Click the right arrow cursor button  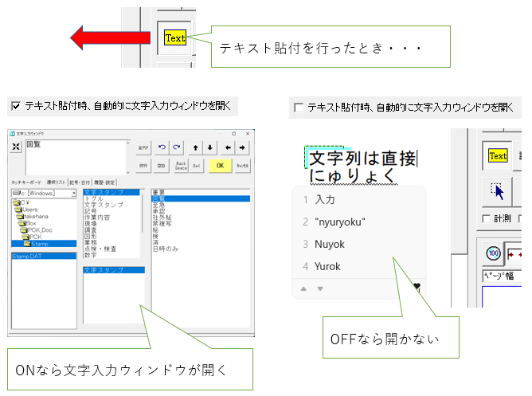[x=242, y=147]
